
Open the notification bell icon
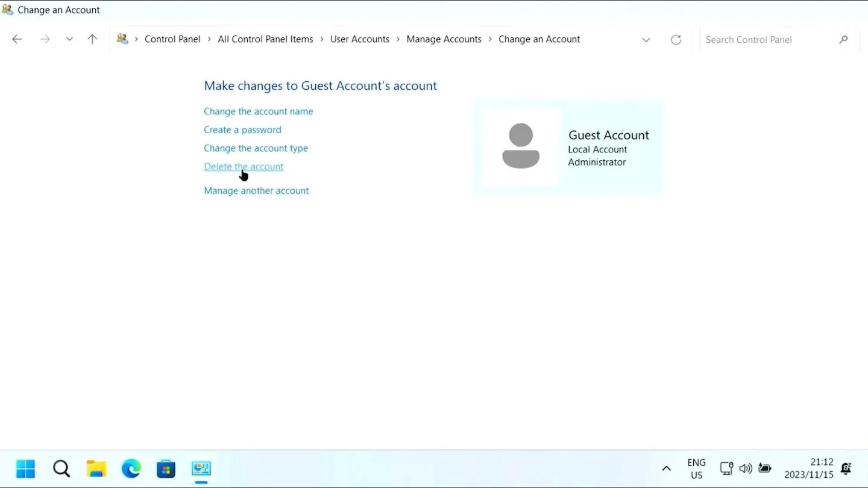(x=846, y=468)
